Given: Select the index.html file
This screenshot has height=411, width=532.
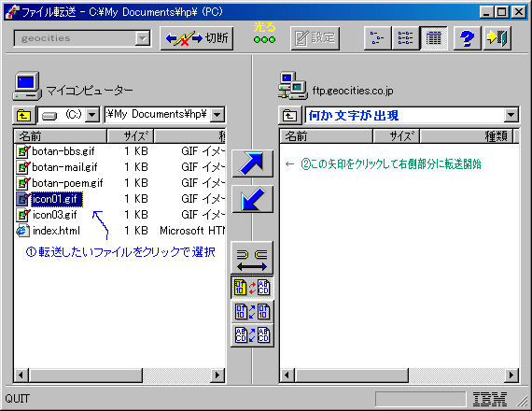Looking at the screenshot, I should [x=56, y=231].
